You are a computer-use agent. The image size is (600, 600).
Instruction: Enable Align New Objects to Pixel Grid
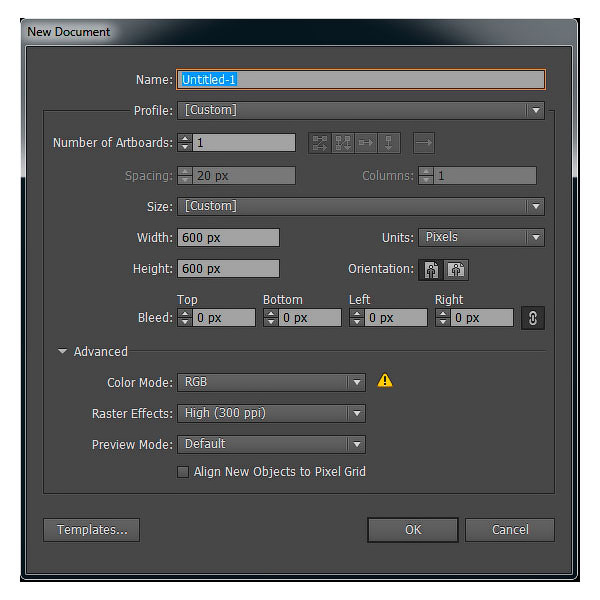coord(183,472)
